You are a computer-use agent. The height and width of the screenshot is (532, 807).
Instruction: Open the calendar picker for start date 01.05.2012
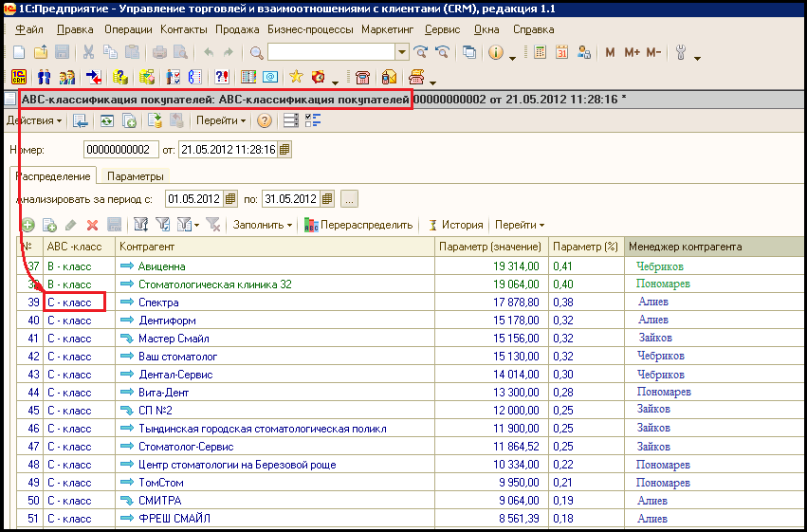pyautogui.click(x=230, y=198)
